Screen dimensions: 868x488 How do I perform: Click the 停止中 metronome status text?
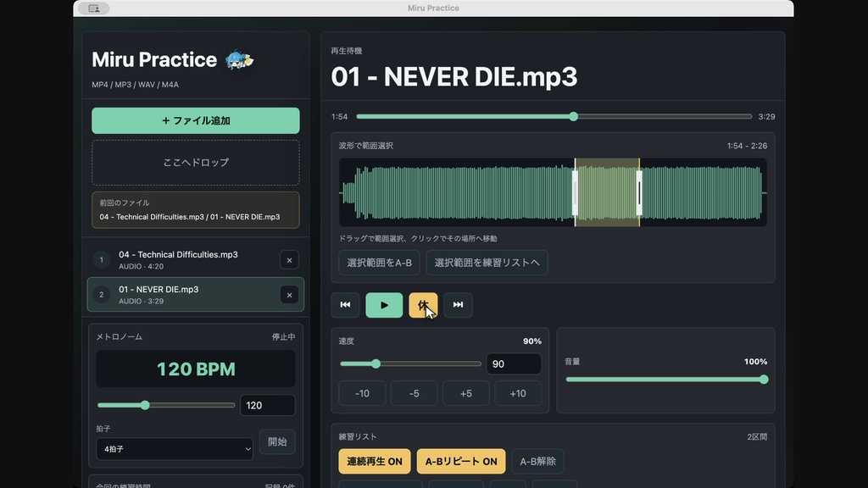283,337
